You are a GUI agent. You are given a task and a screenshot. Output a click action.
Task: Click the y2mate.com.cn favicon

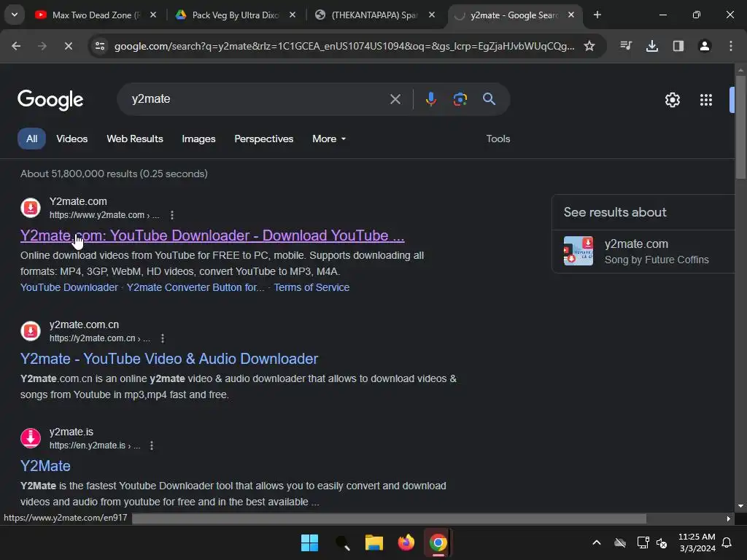click(31, 331)
